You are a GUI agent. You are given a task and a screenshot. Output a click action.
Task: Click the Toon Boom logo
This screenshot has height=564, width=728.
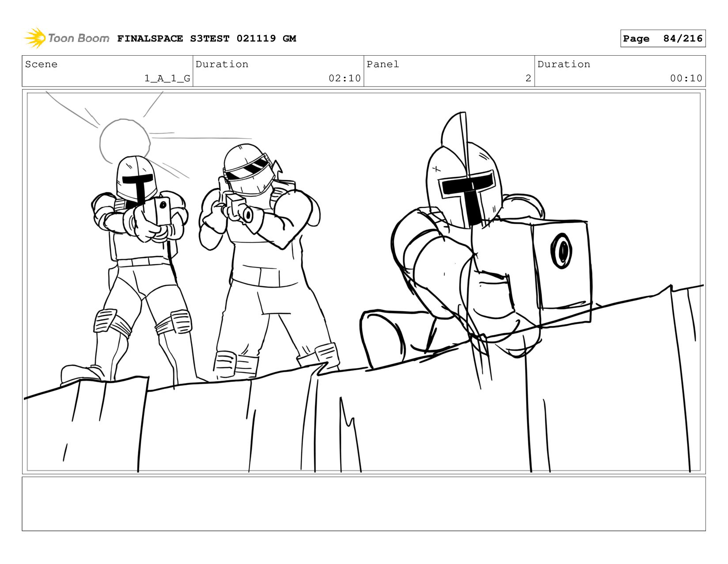67,38
